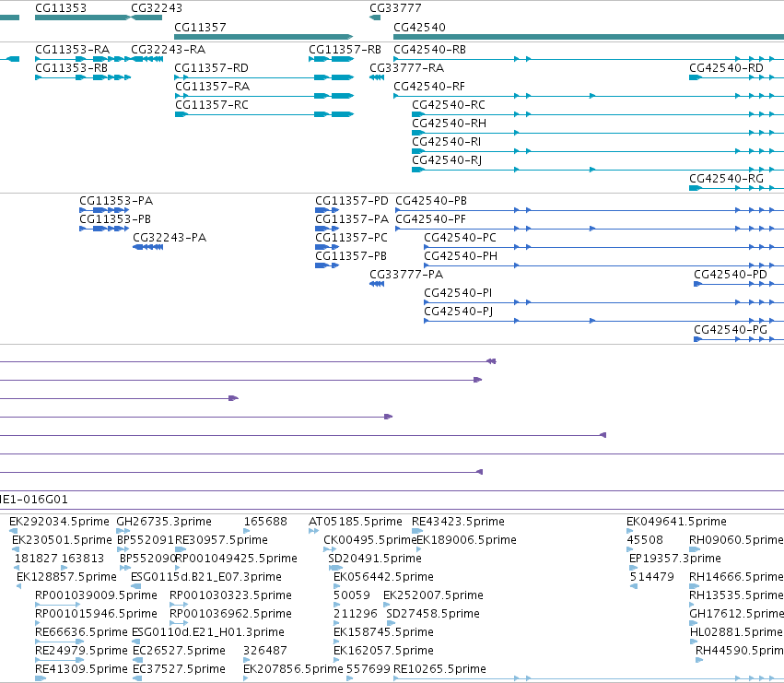The width and height of the screenshot is (784, 683).
Task: Open protein CG11353-PB
Action: (115, 219)
